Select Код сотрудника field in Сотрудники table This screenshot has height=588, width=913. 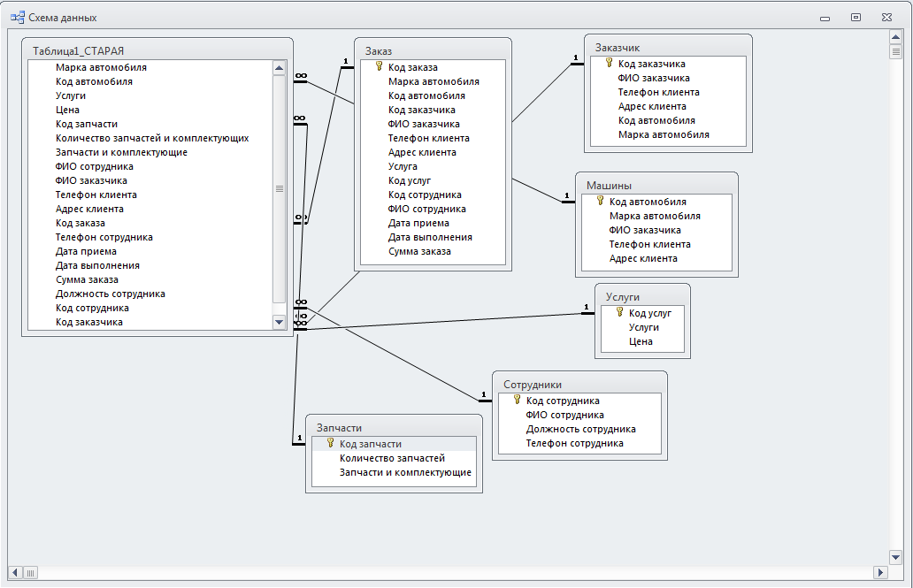point(563,401)
